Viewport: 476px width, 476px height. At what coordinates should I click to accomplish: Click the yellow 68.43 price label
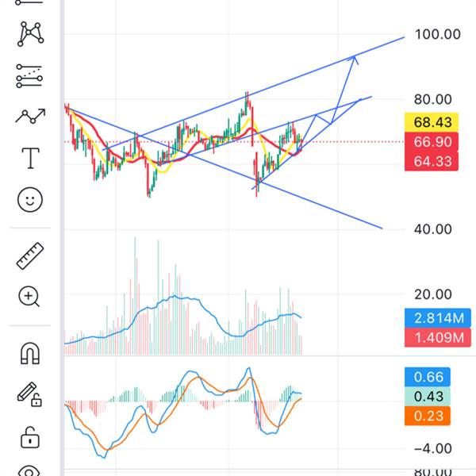point(432,122)
